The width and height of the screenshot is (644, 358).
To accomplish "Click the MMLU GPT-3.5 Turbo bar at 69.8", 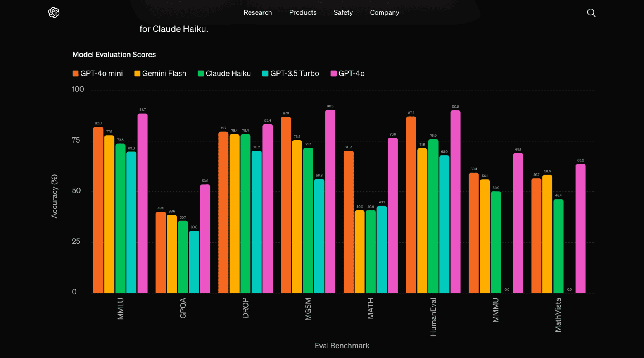I will [131, 222].
